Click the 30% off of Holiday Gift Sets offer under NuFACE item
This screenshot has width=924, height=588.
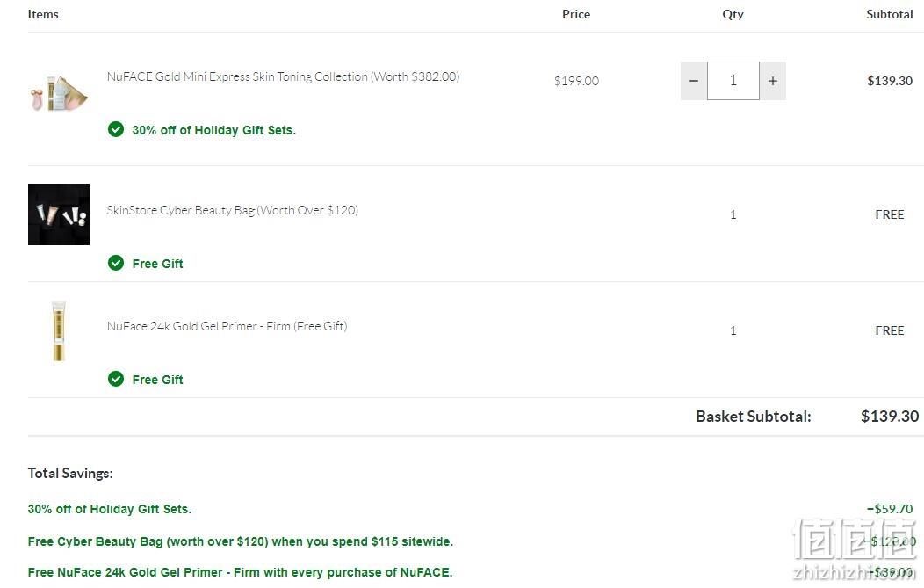pos(214,130)
